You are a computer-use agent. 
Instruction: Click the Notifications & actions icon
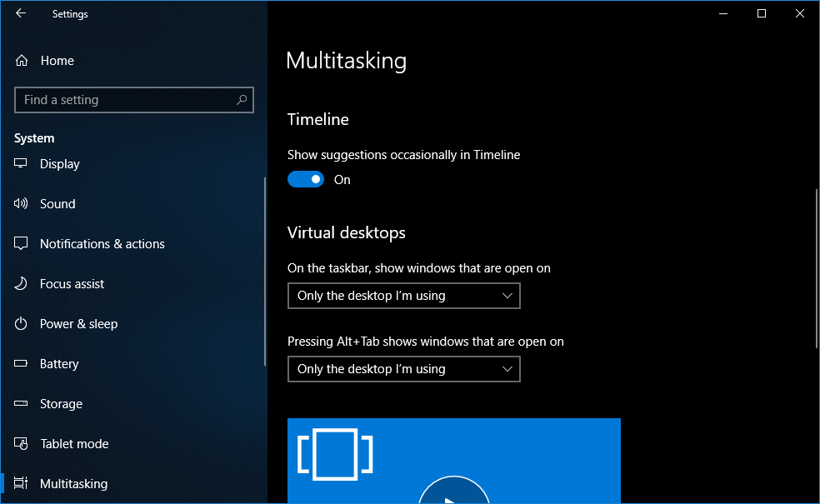(x=22, y=244)
